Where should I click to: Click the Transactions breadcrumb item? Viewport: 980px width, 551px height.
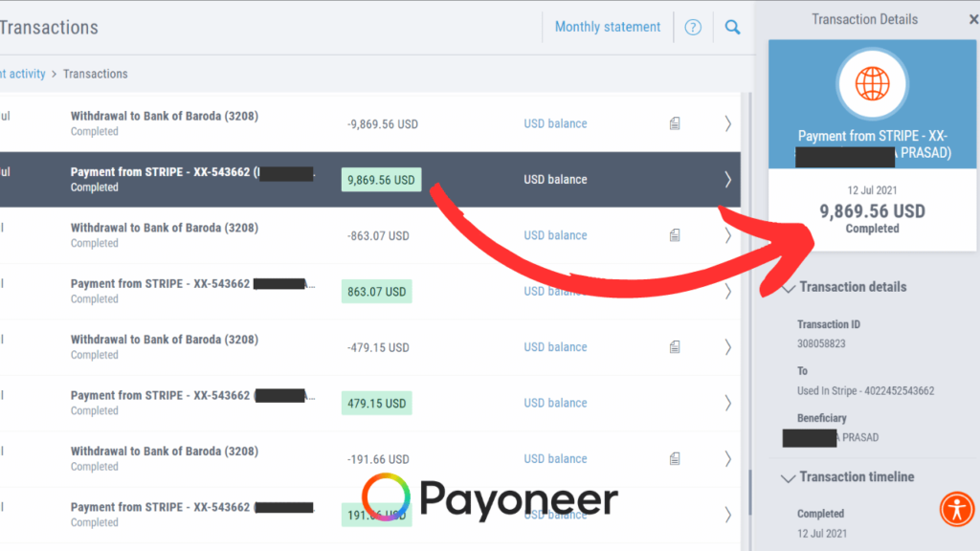click(x=95, y=74)
